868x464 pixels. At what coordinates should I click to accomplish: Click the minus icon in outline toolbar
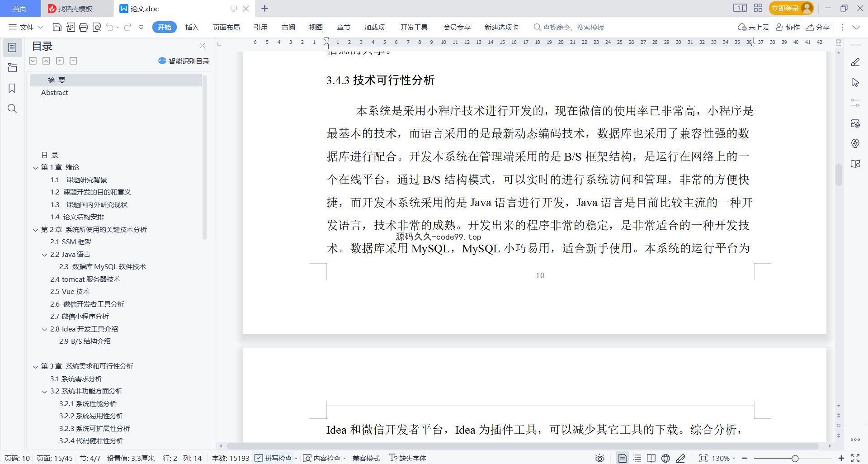point(73,61)
